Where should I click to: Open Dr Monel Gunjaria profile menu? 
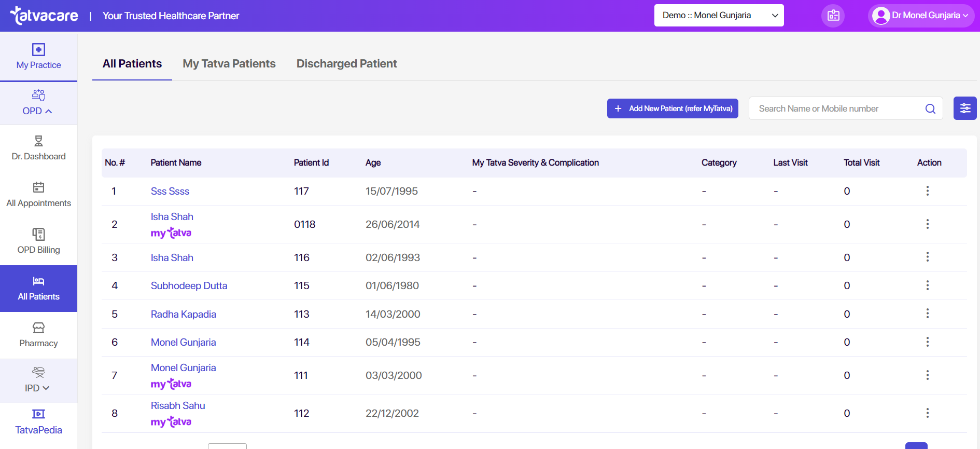point(920,16)
